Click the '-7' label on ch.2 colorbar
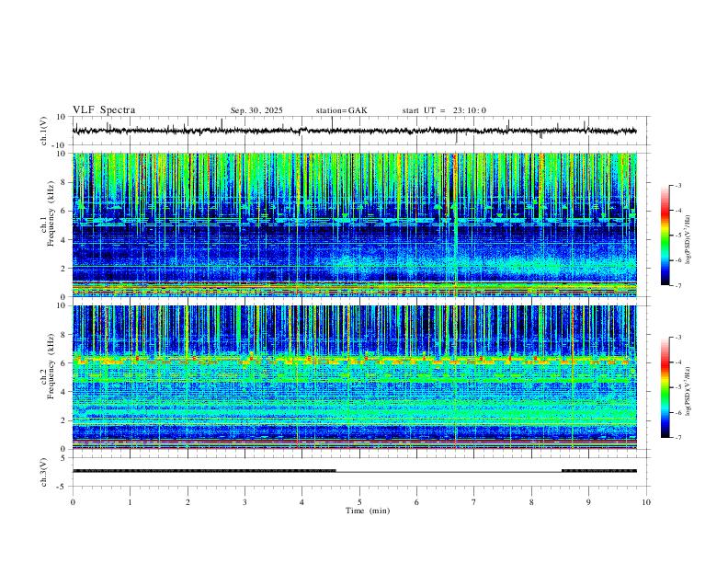The width and height of the screenshot is (728, 563). tap(677, 437)
